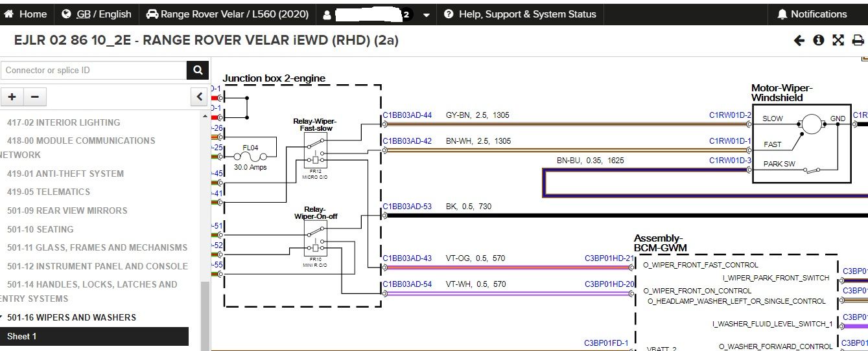This screenshot has height=351, width=868.
Task: Open Range Rover Velar / L560 (2020) vehicle menu
Action: tap(227, 14)
